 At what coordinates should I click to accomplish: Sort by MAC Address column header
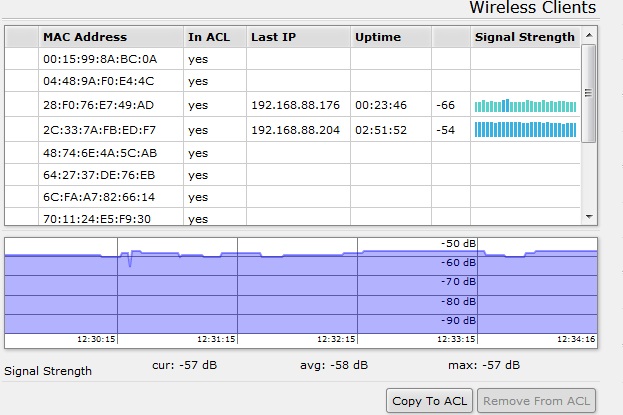coord(84,37)
